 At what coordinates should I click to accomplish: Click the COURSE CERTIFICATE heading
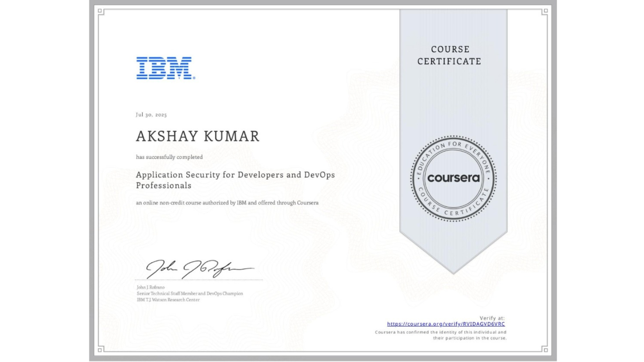(x=449, y=55)
